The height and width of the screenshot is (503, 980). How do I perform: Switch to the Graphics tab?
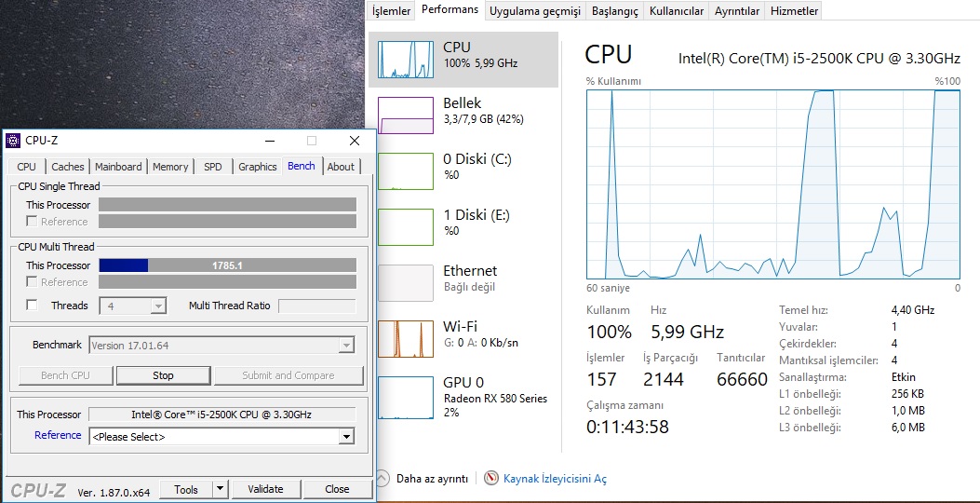point(258,167)
